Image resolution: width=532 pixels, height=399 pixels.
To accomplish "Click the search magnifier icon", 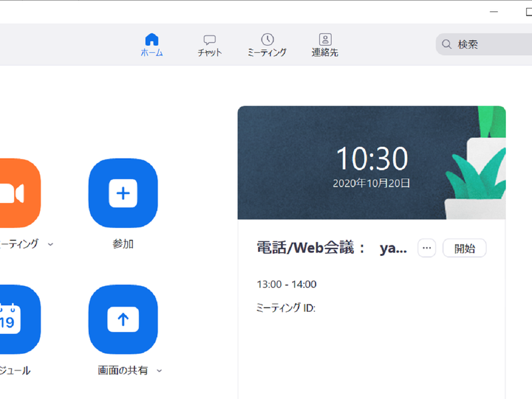I will (x=446, y=45).
